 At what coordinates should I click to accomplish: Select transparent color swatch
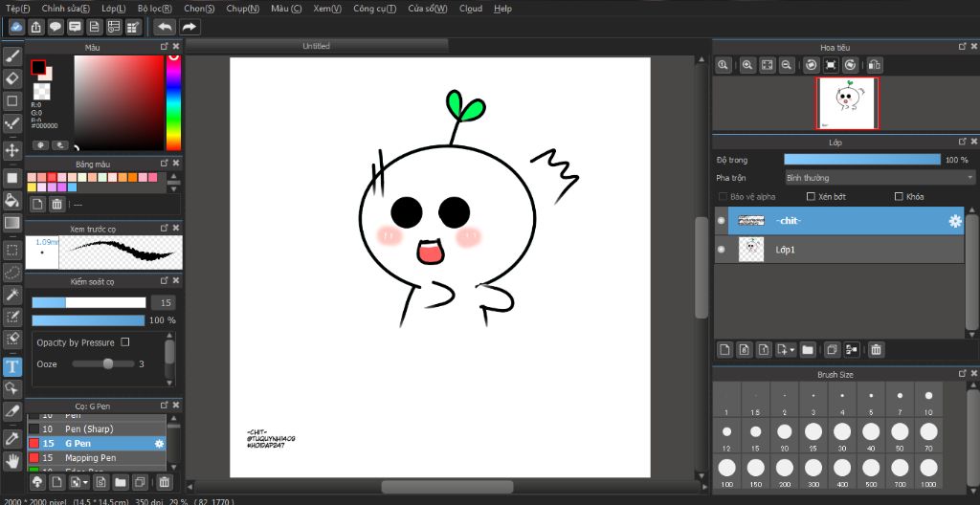coord(42,91)
